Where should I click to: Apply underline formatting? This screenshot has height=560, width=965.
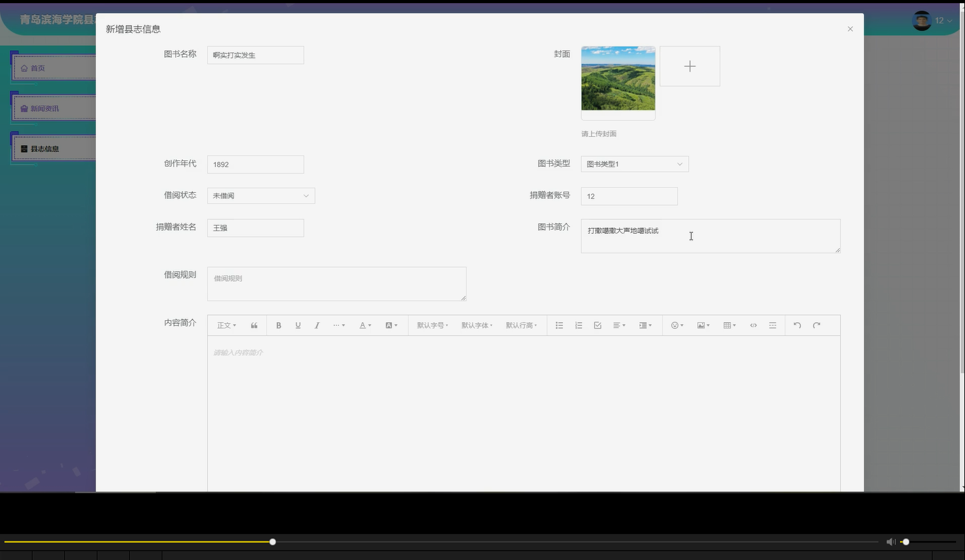[x=297, y=325]
